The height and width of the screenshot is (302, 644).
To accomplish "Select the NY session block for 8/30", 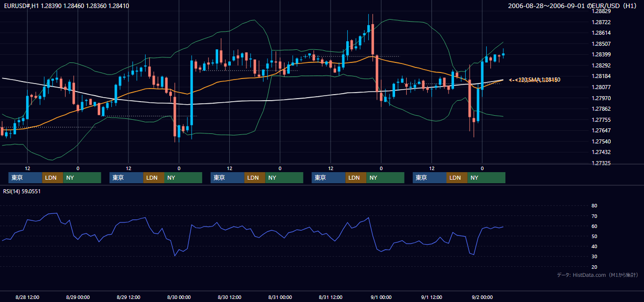I will click(284, 178).
